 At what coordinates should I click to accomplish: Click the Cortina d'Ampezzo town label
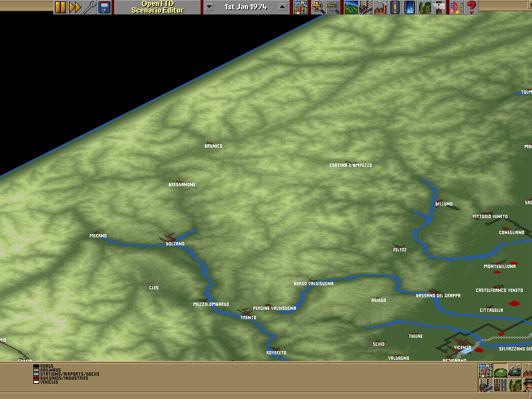tap(350, 165)
